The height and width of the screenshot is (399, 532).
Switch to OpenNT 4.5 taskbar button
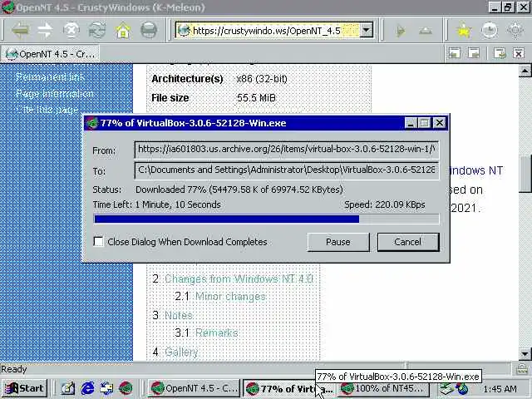click(x=194, y=388)
